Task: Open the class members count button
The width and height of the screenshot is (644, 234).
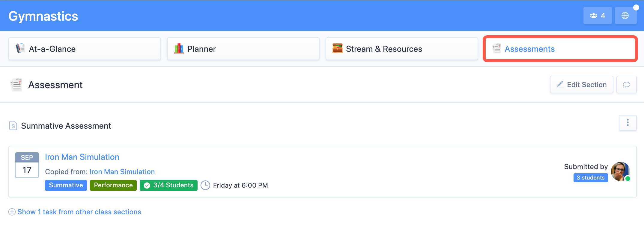Action: (597, 16)
